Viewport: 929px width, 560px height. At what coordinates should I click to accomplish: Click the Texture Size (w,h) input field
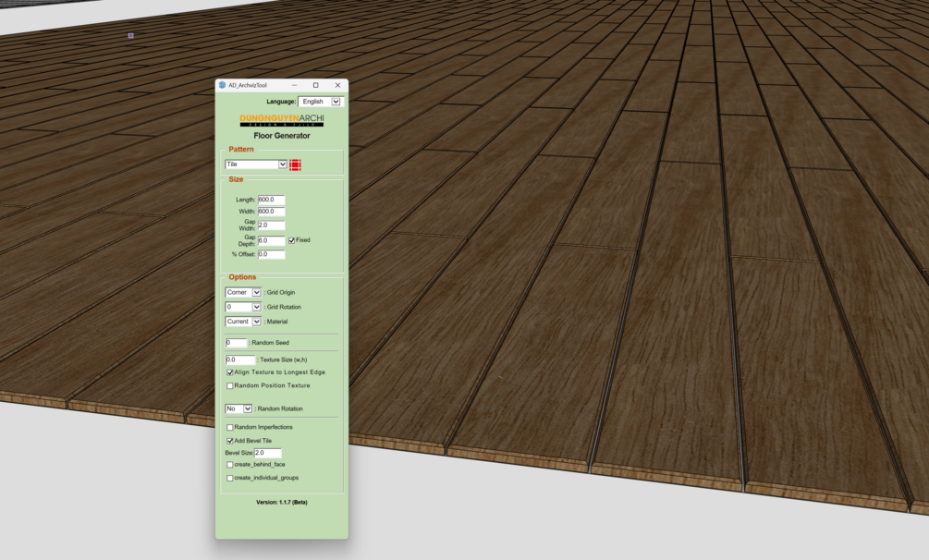[x=240, y=359]
